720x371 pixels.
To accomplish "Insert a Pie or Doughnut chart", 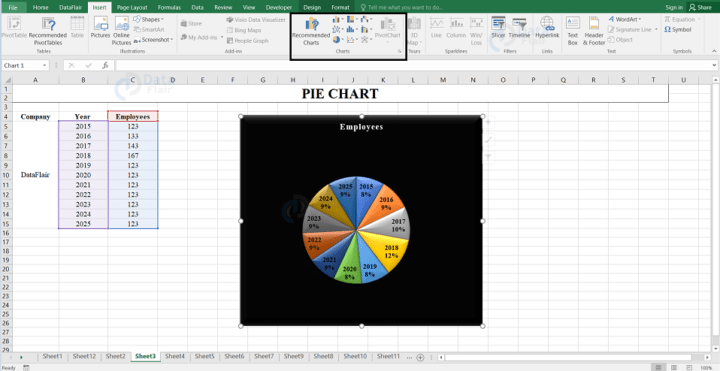I will point(338,39).
